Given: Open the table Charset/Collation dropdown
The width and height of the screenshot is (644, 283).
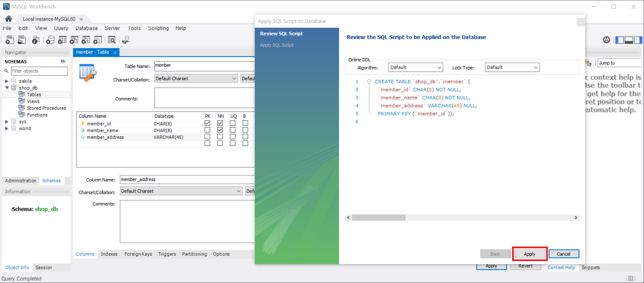Looking at the screenshot, I should (x=196, y=79).
